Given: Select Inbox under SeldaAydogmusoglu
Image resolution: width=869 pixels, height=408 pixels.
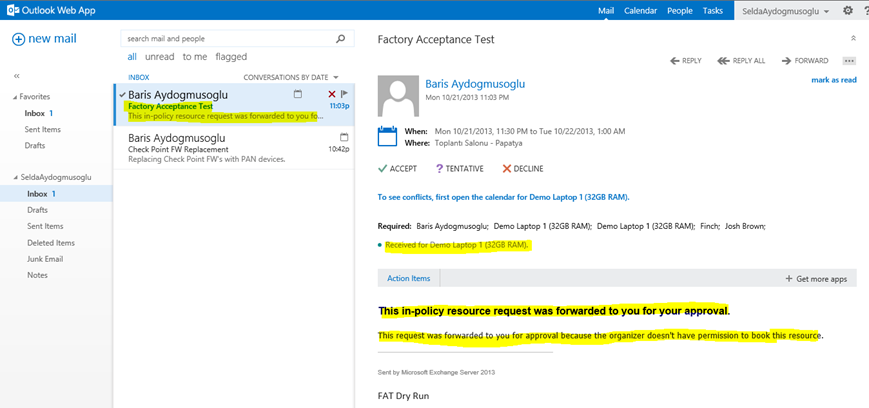Looking at the screenshot, I should [x=56, y=194].
